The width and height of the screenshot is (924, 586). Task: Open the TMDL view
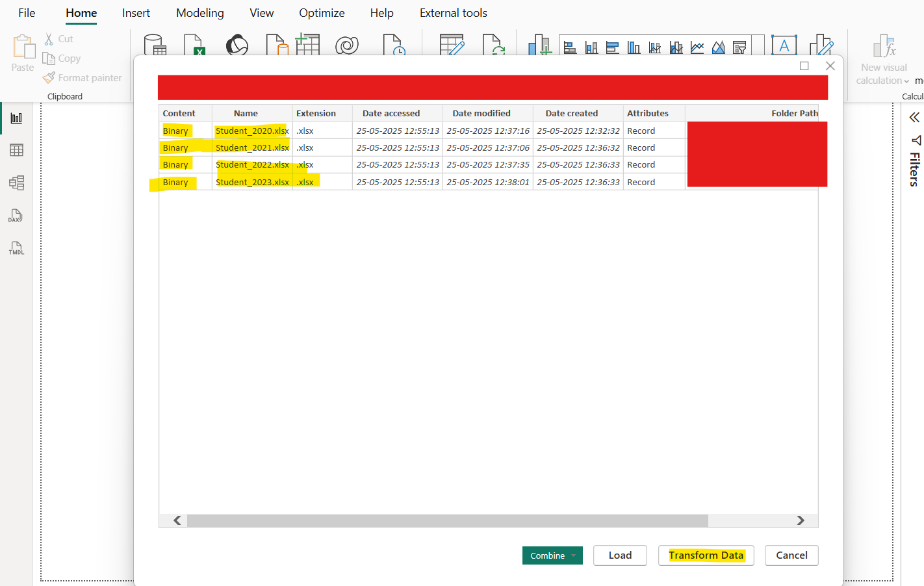tap(16, 248)
